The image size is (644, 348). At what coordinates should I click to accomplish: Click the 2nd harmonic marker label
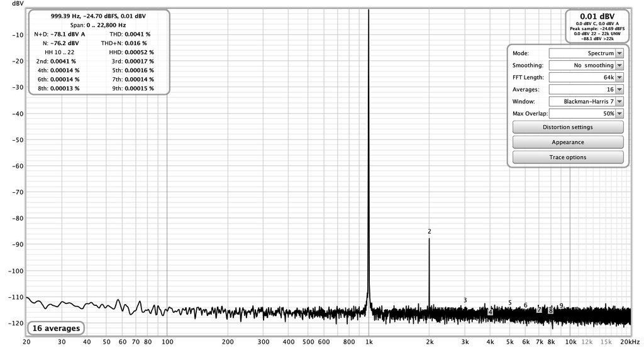429,231
